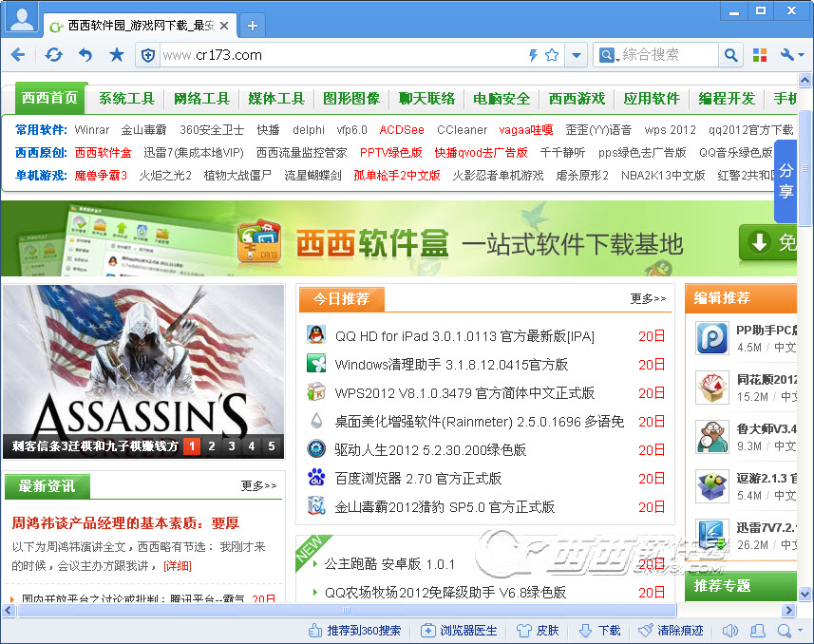Click the 驱动人生2012 gear icon

tap(316, 449)
